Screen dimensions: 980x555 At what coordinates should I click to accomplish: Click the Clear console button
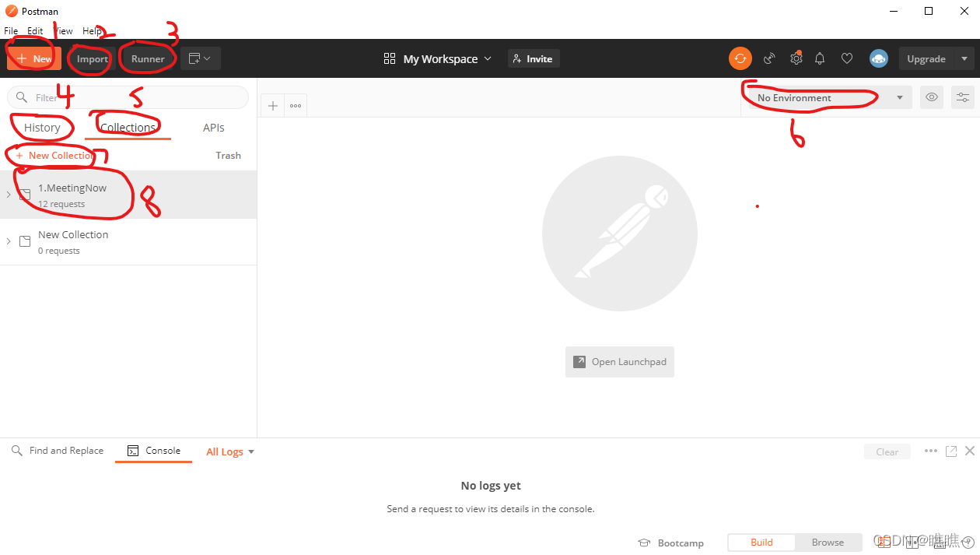[x=887, y=451]
